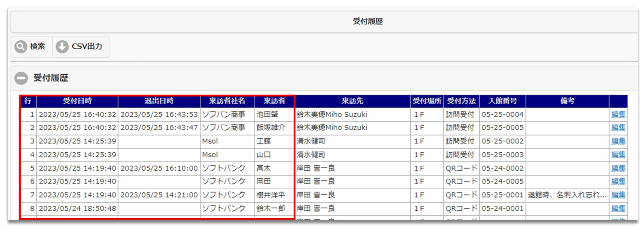This screenshot has height=231, width=644.
Task: Select the 受付方法 column header
Action: click(x=461, y=101)
